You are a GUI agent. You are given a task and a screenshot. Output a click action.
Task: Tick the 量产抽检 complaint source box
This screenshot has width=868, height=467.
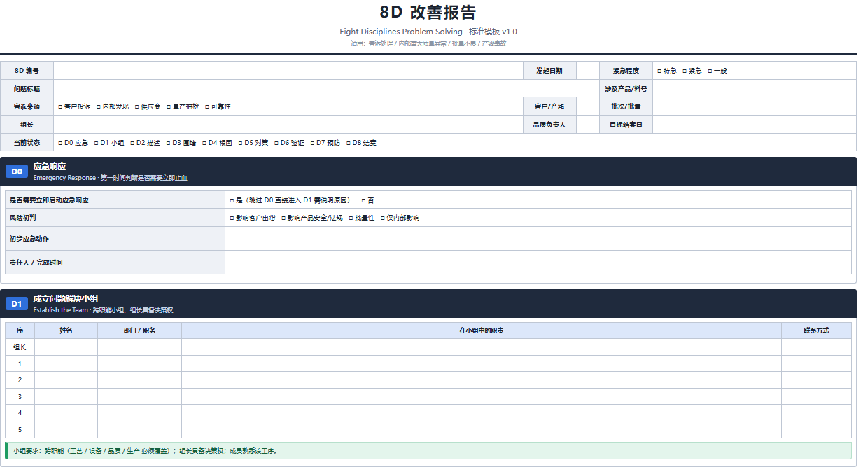[x=169, y=106]
